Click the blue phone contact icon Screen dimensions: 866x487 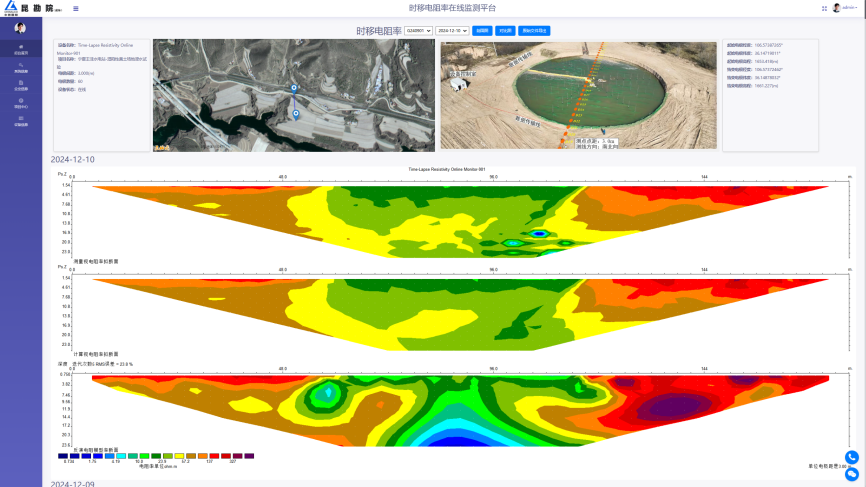[852, 457]
